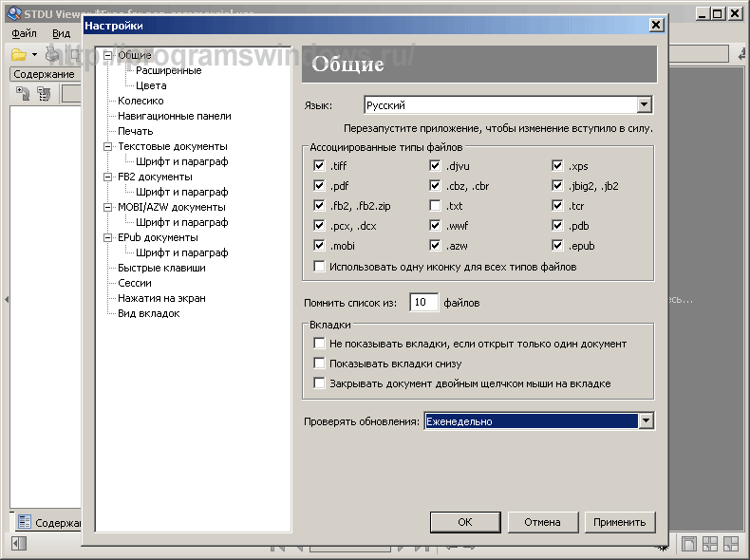
Task: Toggle the .jbig2, .jb2 checkbox
Action: point(557,185)
